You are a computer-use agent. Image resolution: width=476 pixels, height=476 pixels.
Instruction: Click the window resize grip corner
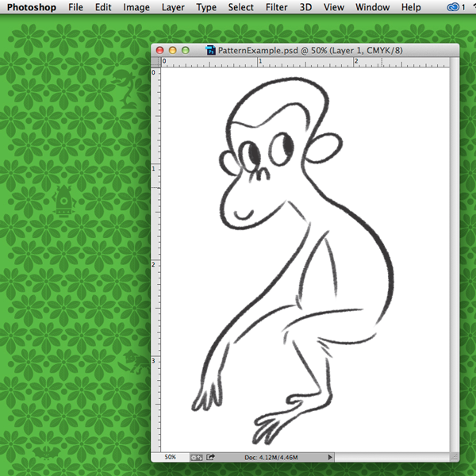[x=455, y=457]
